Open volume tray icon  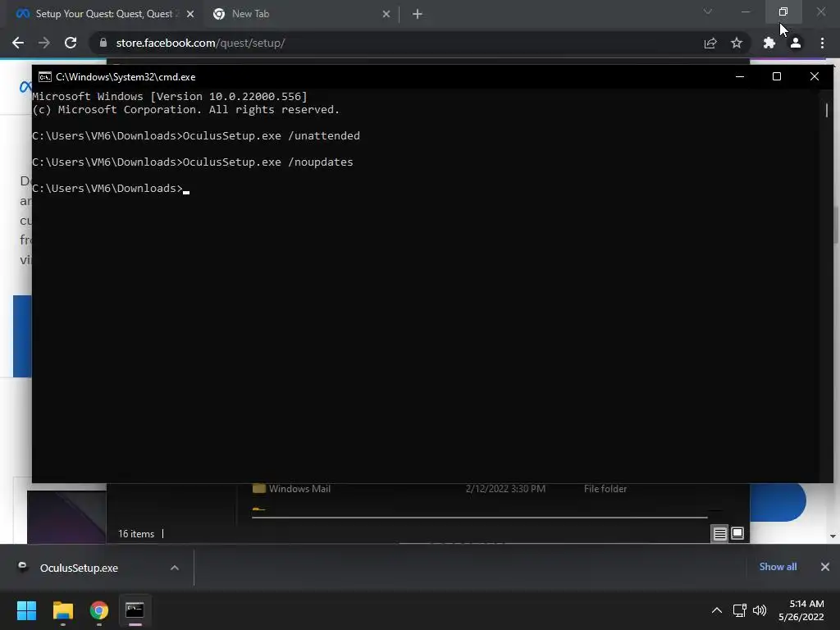point(760,610)
